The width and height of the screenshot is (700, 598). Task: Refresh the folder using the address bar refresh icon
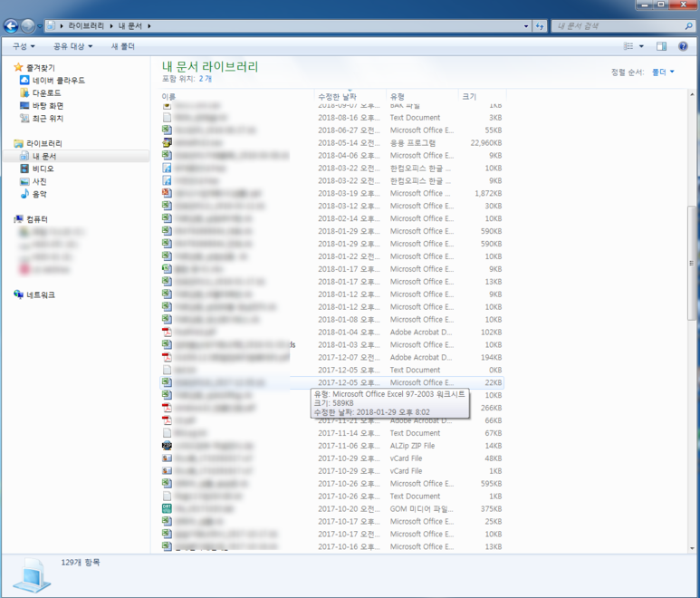click(x=541, y=26)
